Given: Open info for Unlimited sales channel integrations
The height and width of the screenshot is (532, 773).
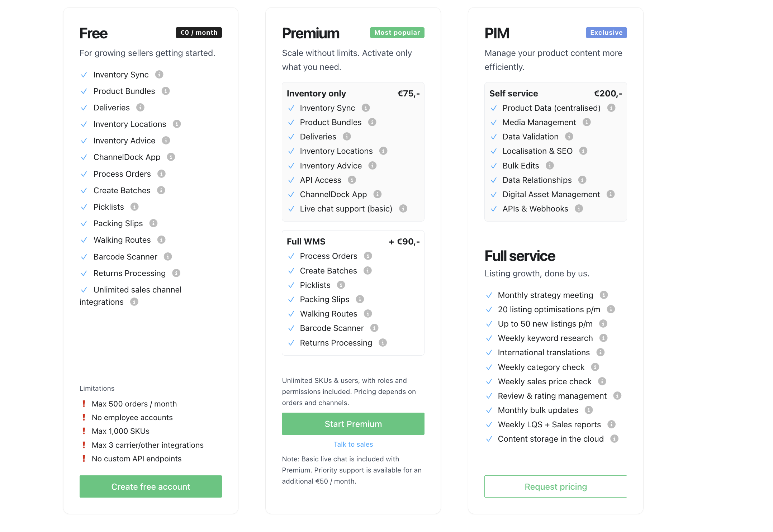Looking at the screenshot, I should (x=134, y=302).
